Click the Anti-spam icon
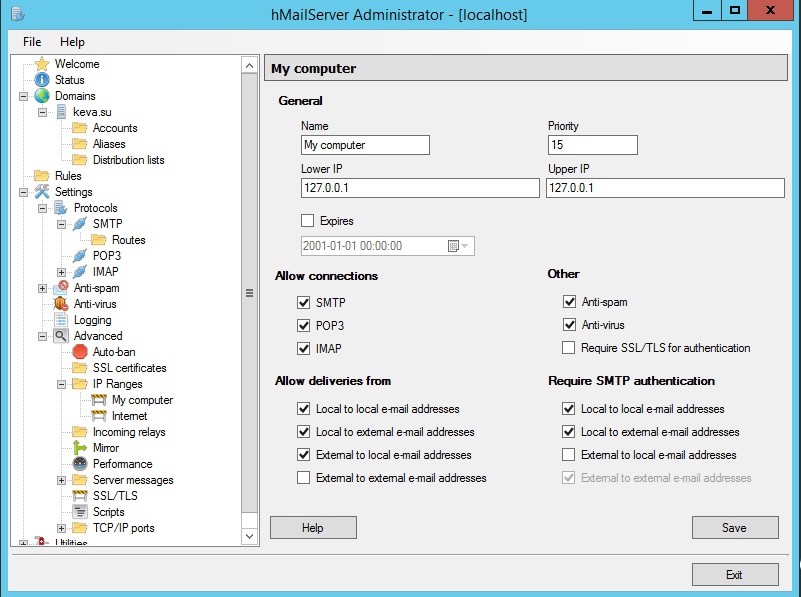 61,288
